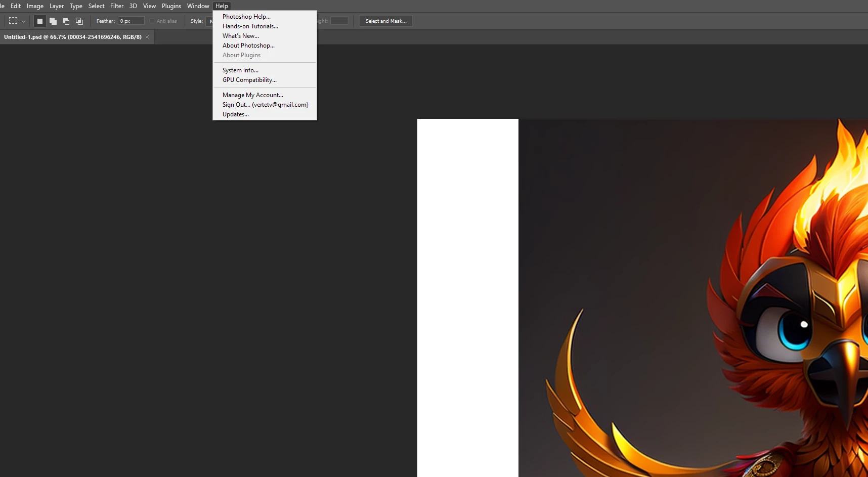
Task: Open the Filter menu
Action: [117, 6]
